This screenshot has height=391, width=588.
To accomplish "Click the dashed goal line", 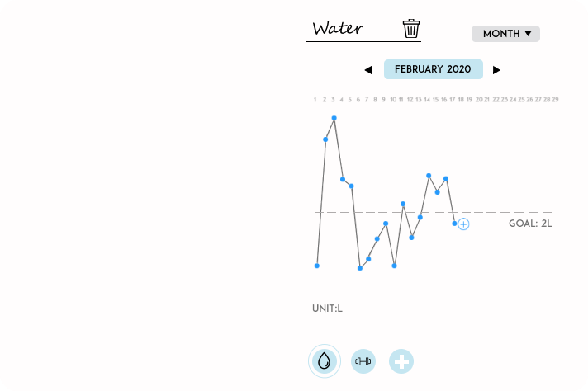I will click(496, 213).
